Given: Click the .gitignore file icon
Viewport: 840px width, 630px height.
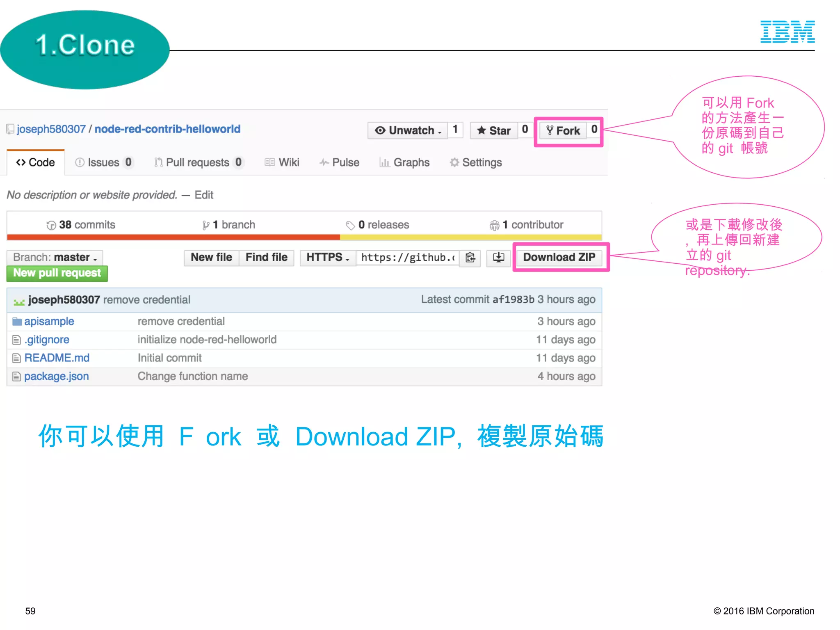Looking at the screenshot, I should click(x=16, y=340).
